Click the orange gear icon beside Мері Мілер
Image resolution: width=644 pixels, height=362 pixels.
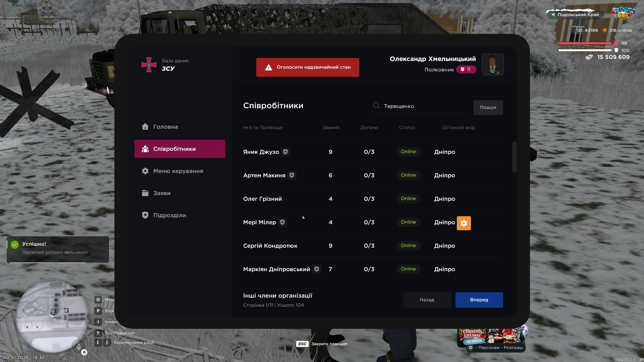point(464,223)
